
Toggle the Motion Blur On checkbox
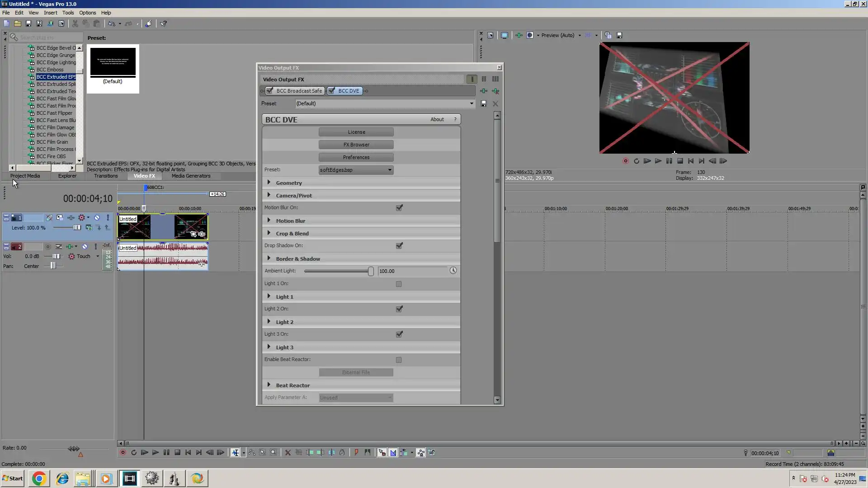(399, 208)
